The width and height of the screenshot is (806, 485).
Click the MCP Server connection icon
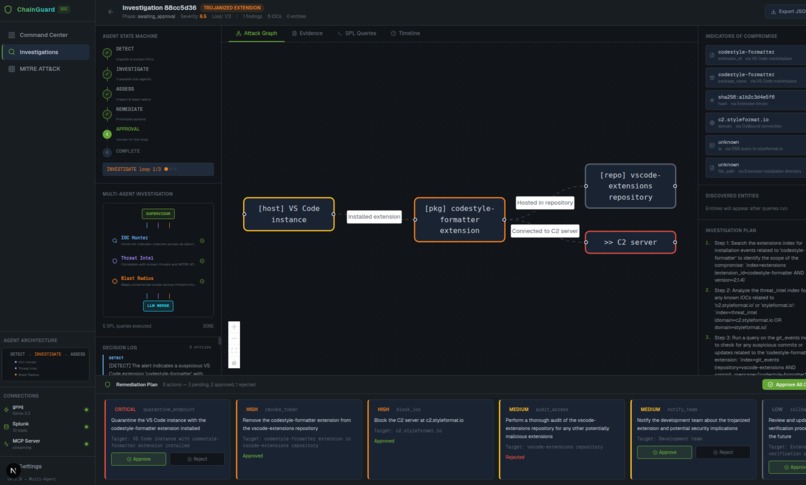click(6, 443)
